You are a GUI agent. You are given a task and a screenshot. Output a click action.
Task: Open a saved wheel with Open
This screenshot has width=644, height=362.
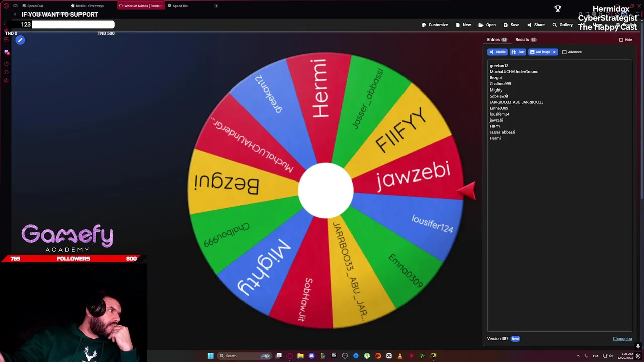487,25
